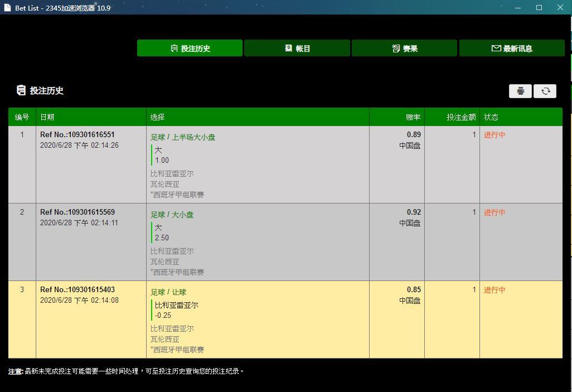Click the 进行中 status in row 3
The height and width of the screenshot is (392, 572).
[x=495, y=290]
